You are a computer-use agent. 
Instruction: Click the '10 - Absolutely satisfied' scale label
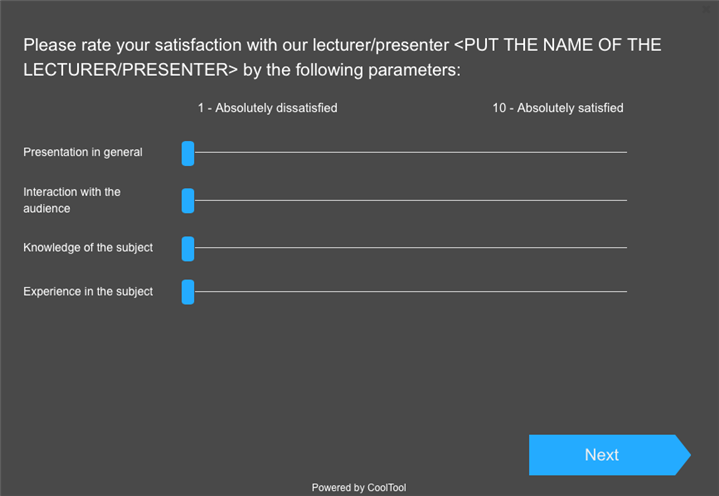[557, 108]
